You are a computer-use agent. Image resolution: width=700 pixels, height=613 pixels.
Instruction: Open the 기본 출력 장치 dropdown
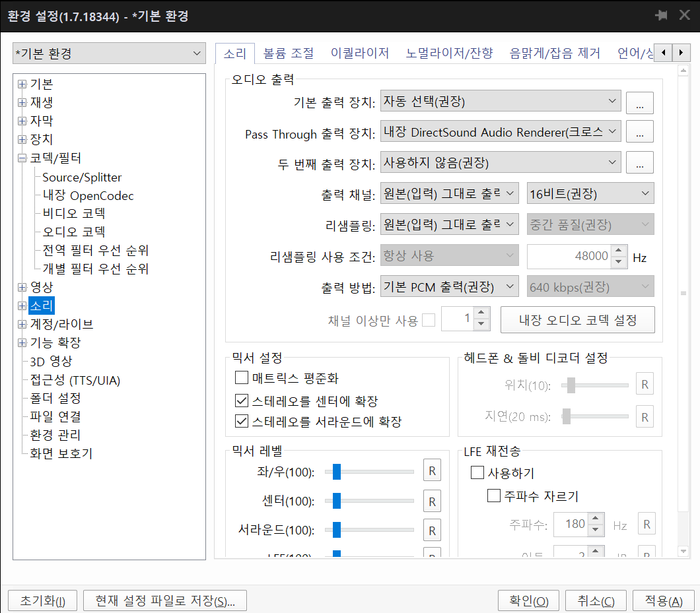click(500, 102)
